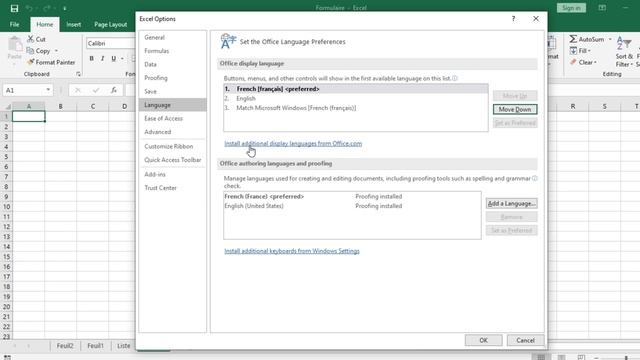Click row 5 header

[6, 156]
